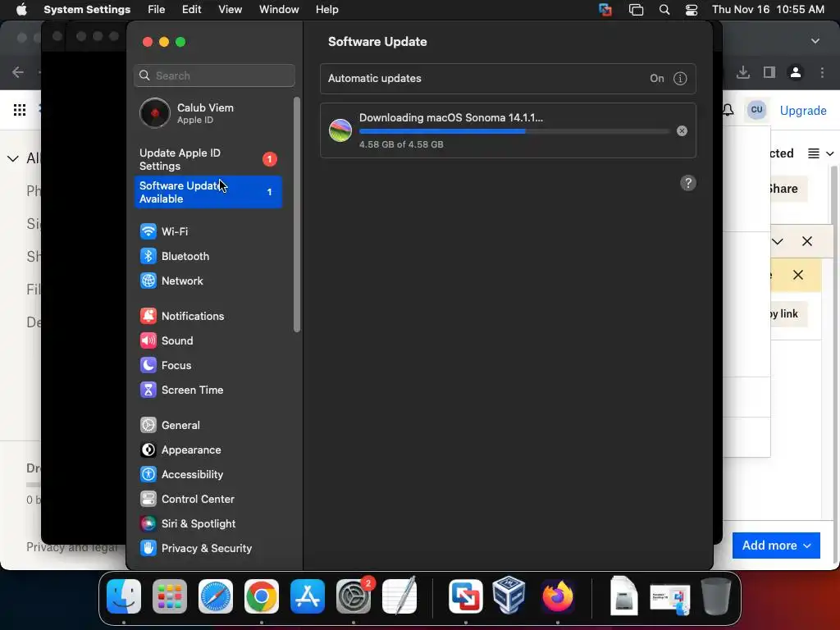The height and width of the screenshot is (630, 840).
Task: Click VMware Fusion menu bar icon
Action: tap(605, 10)
